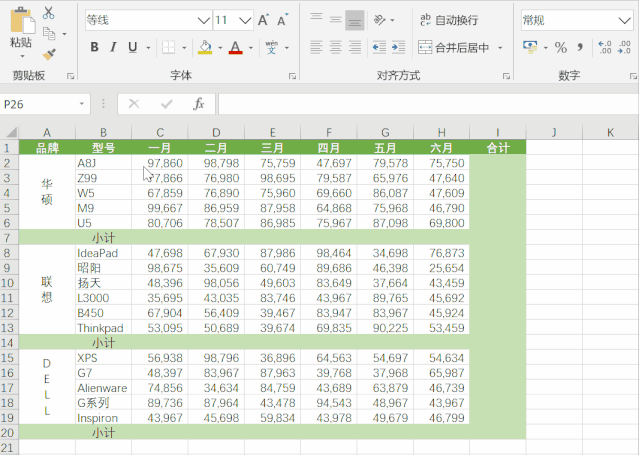639x455 pixels.
Task: Click Decrease Decimal icon
Action: [x=624, y=47]
